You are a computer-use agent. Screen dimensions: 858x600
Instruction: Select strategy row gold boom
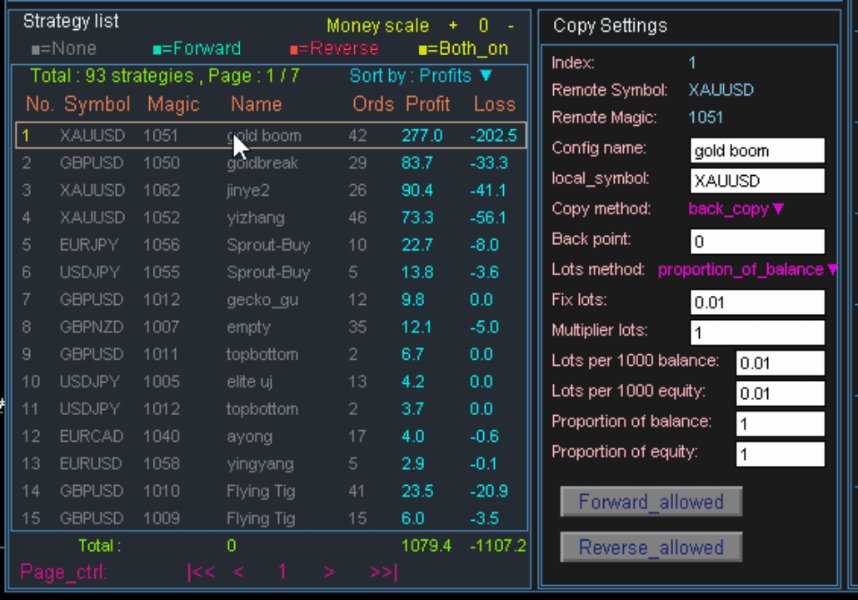[271, 136]
